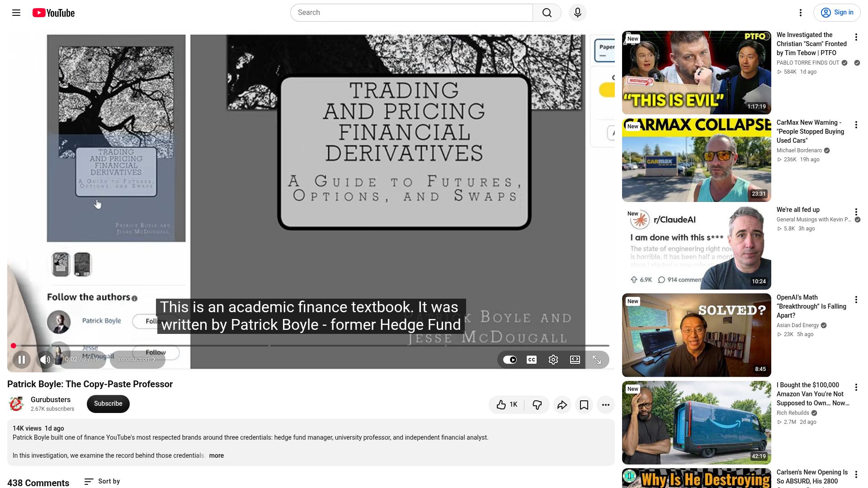Mute the video volume
The width and height of the screenshot is (868, 488).
[45, 360]
